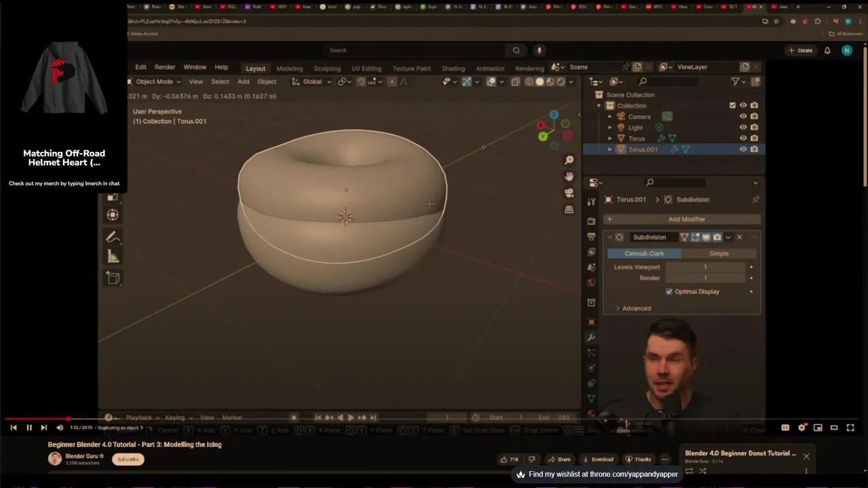Toggle X-ray icon in viewport header

515,81
